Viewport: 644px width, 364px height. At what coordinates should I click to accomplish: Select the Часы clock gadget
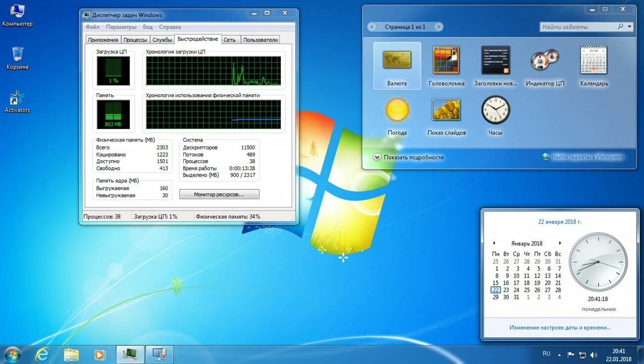point(495,115)
